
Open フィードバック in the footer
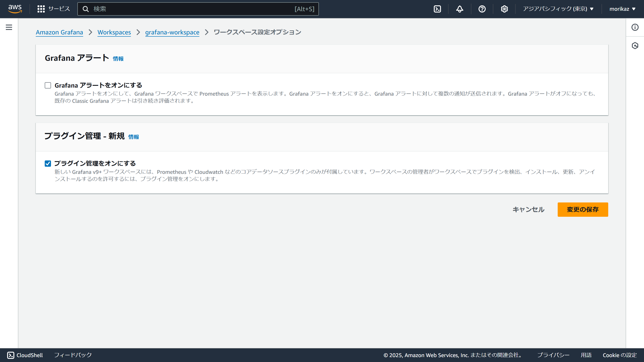pyautogui.click(x=73, y=355)
